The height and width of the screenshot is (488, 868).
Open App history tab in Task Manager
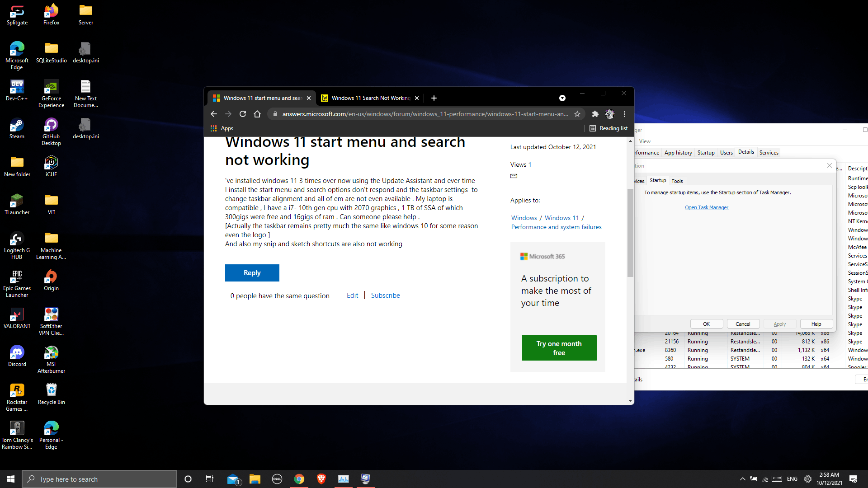[x=678, y=153]
